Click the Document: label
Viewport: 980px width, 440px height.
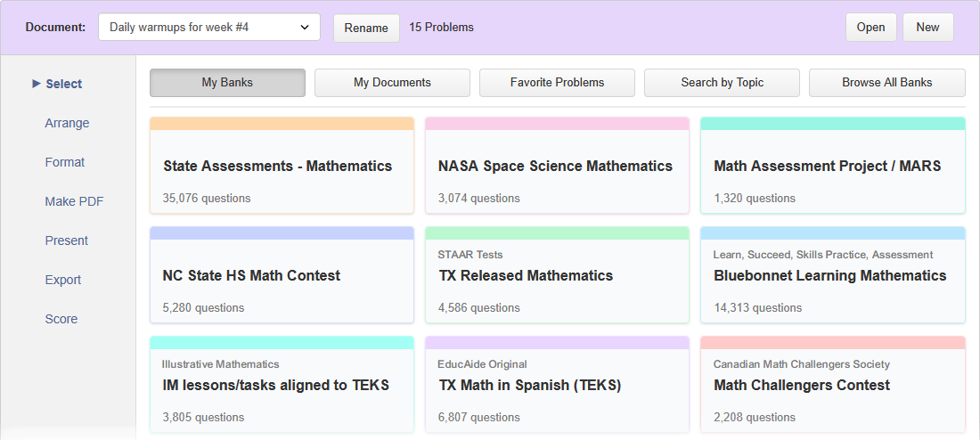click(55, 27)
